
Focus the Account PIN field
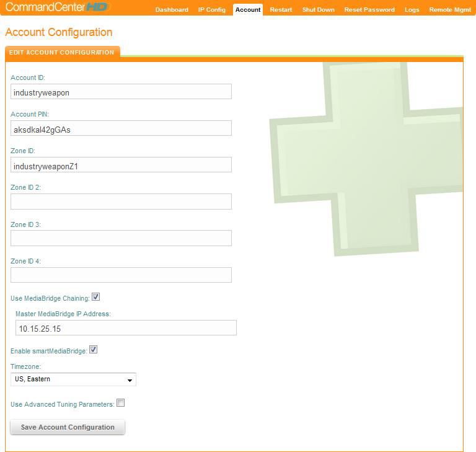pyautogui.click(x=121, y=128)
